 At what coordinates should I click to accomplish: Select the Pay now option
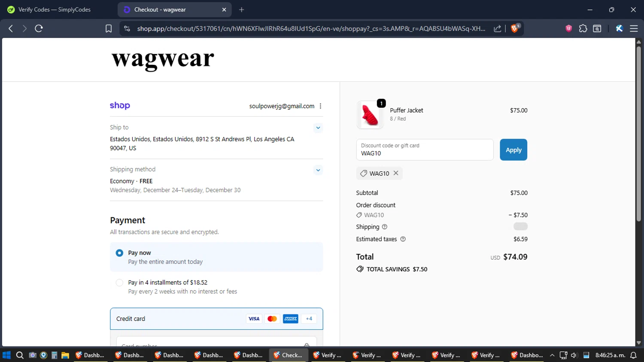120,253
